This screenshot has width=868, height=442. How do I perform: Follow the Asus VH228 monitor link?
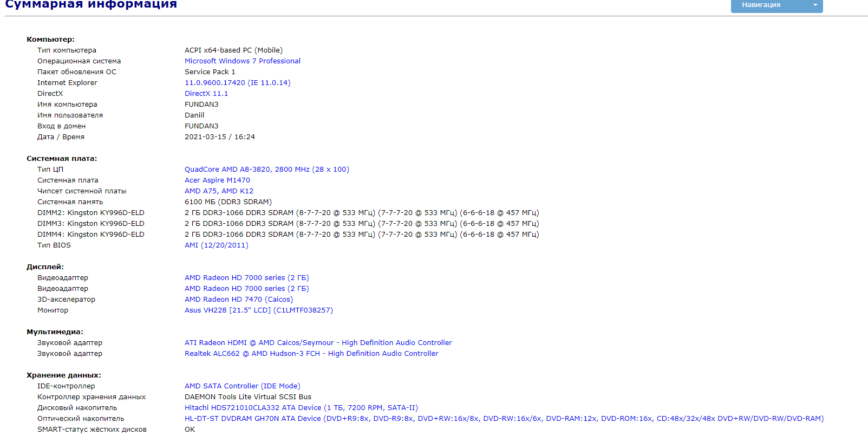tap(259, 310)
